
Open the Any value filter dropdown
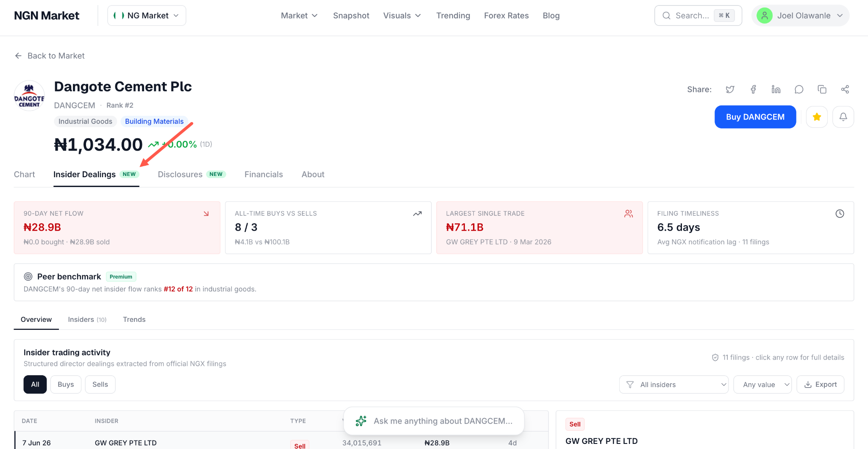coord(762,385)
